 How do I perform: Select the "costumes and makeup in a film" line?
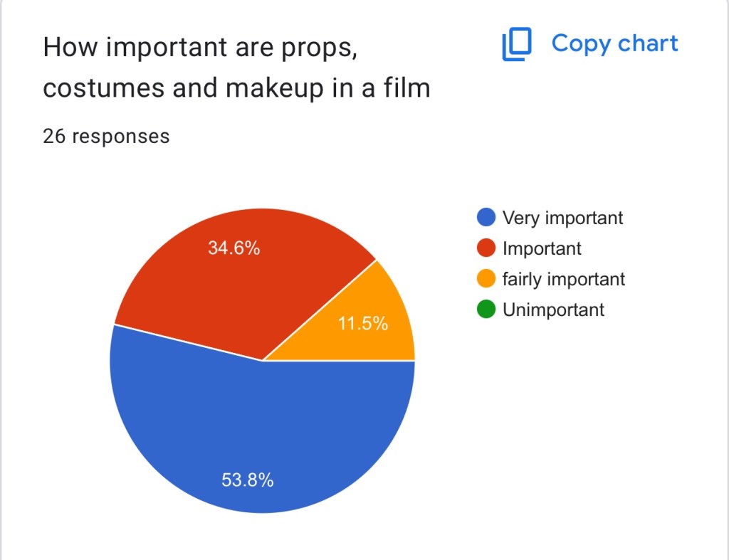[x=236, y=88]
